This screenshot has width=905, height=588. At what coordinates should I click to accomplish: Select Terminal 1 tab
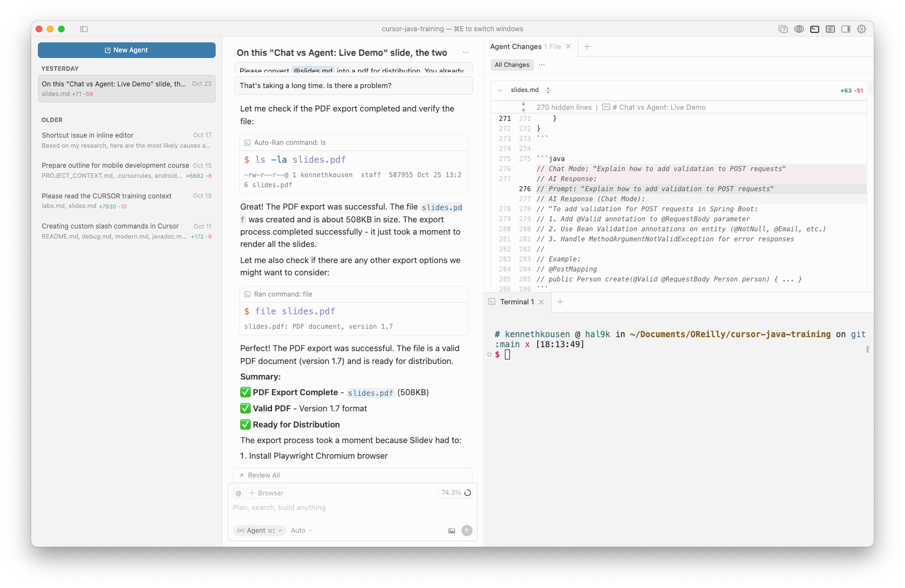517,302
